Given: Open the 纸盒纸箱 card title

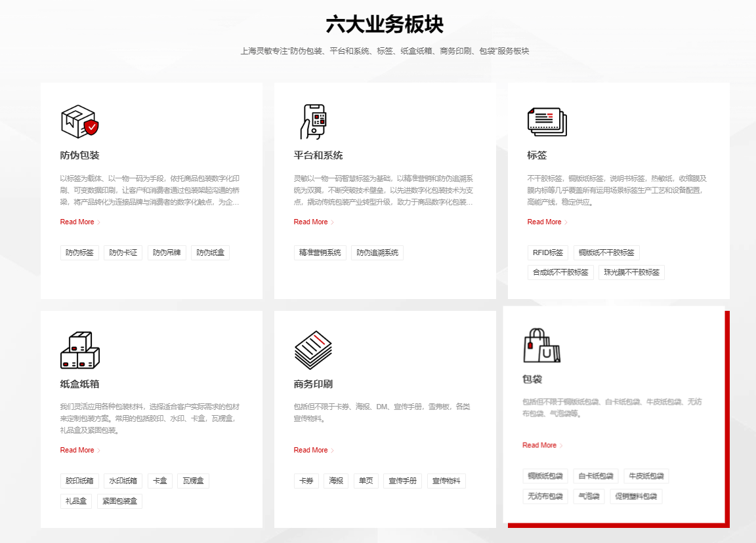Looking at the screenshot, I should (79, 384).
